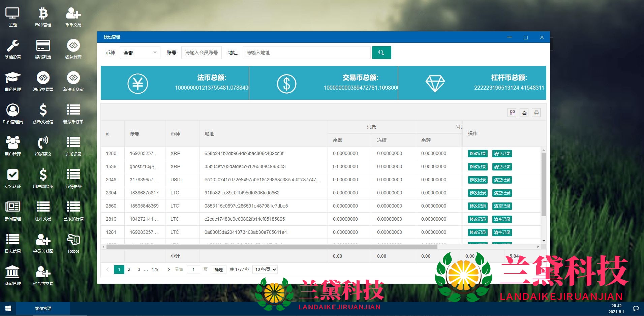Jump to last page 178

[155, 270]
